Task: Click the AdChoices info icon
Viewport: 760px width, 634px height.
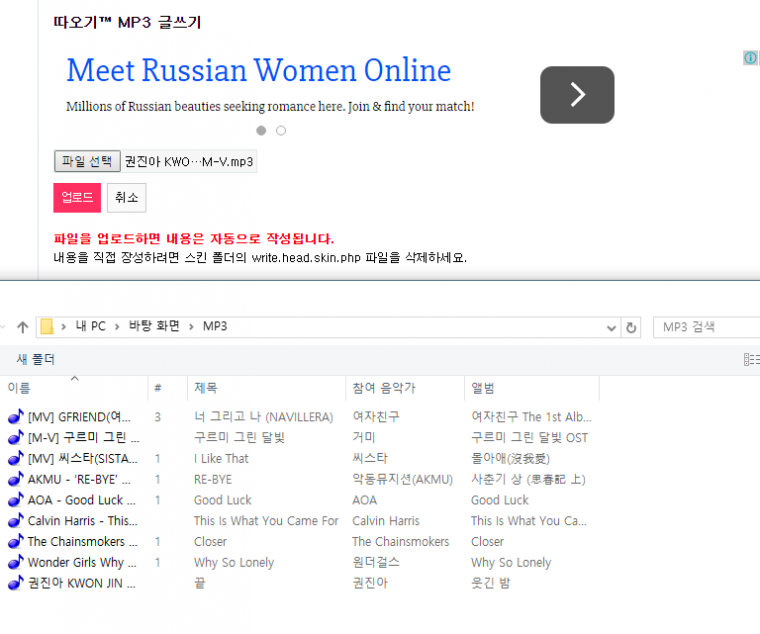Action: pyautogui.click(x=751, y=58)
